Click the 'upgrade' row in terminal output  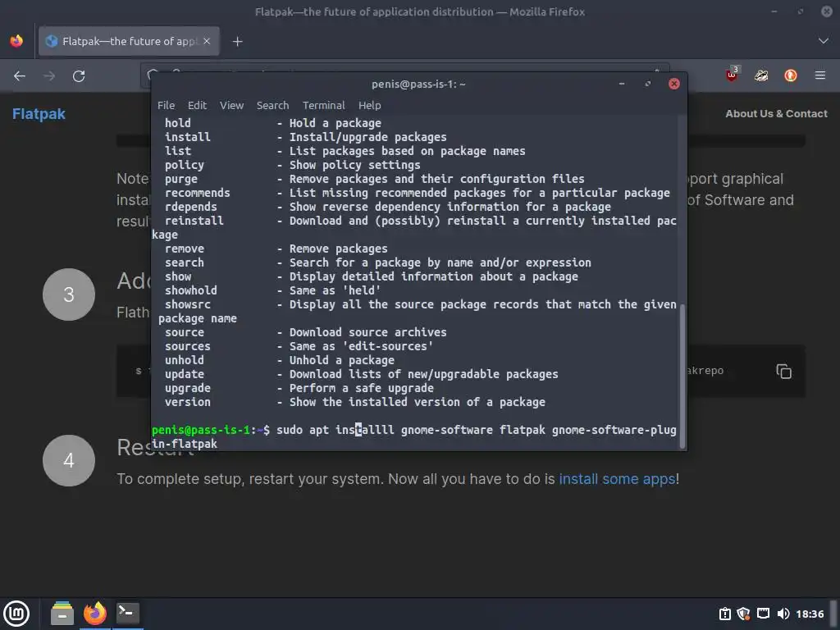(299, 388)
